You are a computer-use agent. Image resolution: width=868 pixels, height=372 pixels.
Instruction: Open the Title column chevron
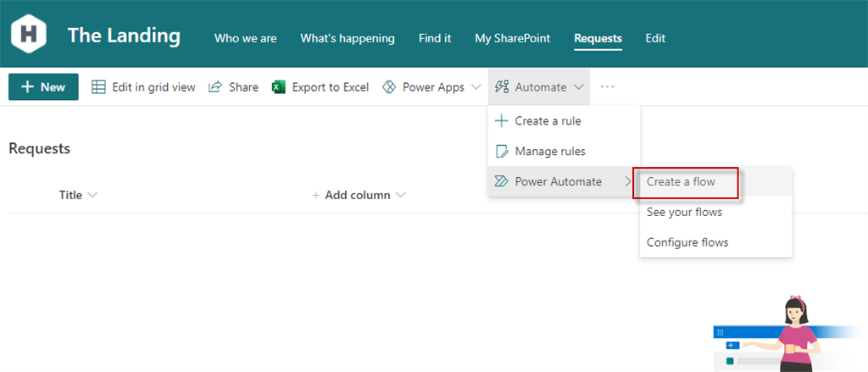tap(92, 196)
